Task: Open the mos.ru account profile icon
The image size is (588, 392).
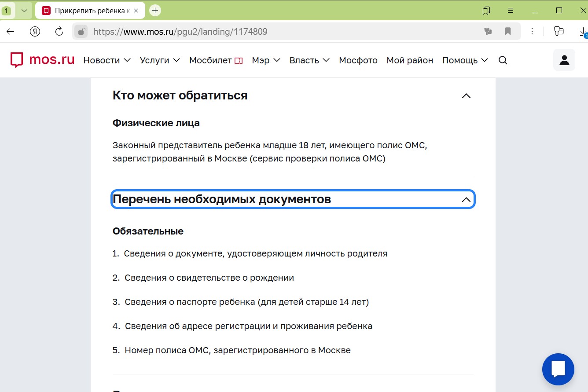Action: coord(564,59)
